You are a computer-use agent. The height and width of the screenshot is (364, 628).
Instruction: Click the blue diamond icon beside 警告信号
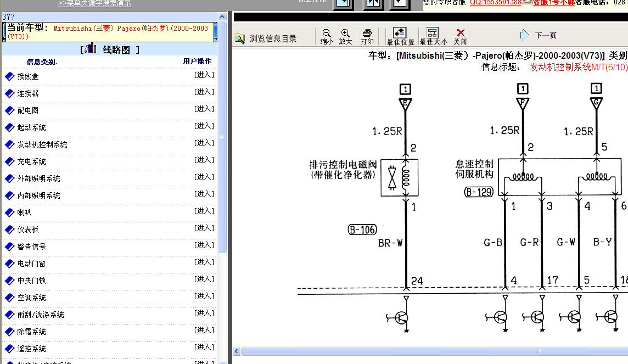(10, 247)
